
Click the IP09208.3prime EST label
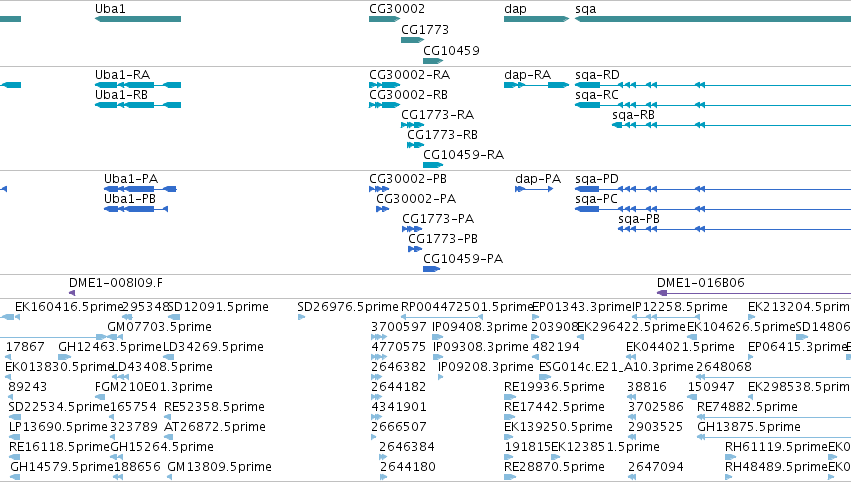click(x=486, y=367)
